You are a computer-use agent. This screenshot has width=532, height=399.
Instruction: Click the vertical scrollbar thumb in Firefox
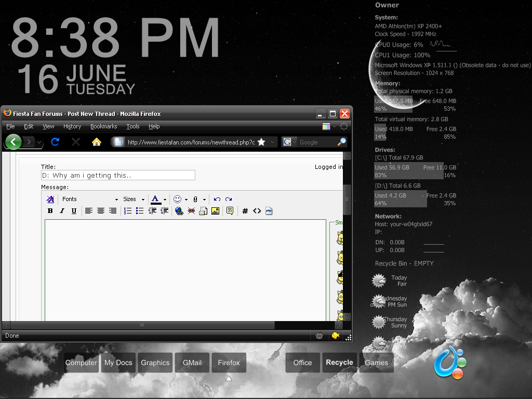(347, 199)
